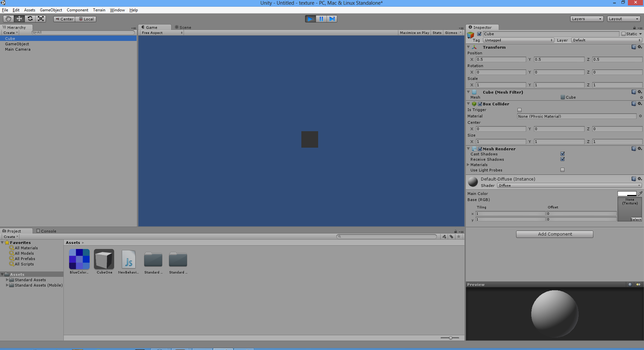Select the Move tool
The height and width of the screenshot is (350, 644).
[x=19, y=19]
